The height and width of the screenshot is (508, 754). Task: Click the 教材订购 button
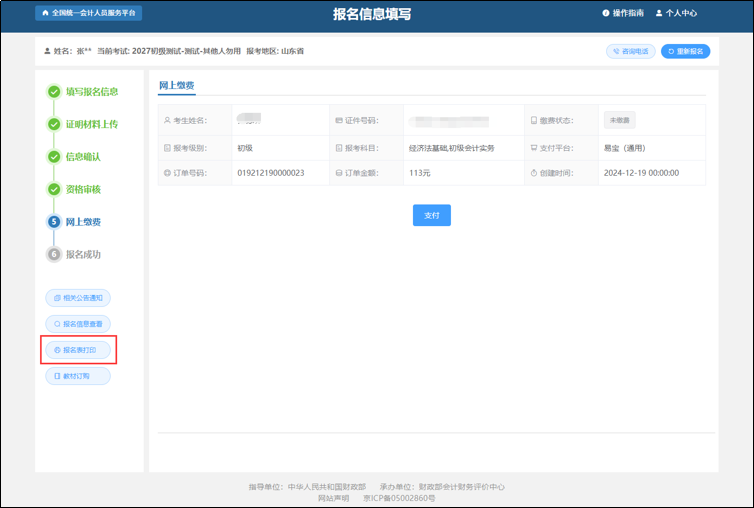pos(78,376)
